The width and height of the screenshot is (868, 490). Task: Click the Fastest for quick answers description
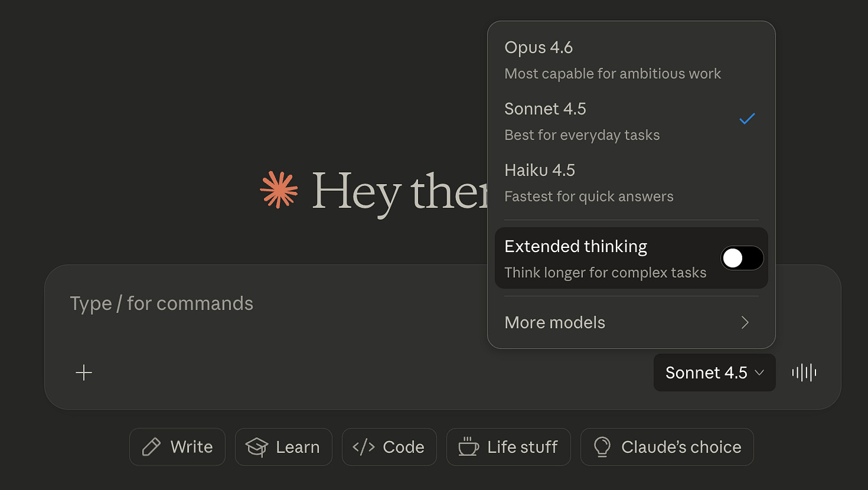click(589, 197)
